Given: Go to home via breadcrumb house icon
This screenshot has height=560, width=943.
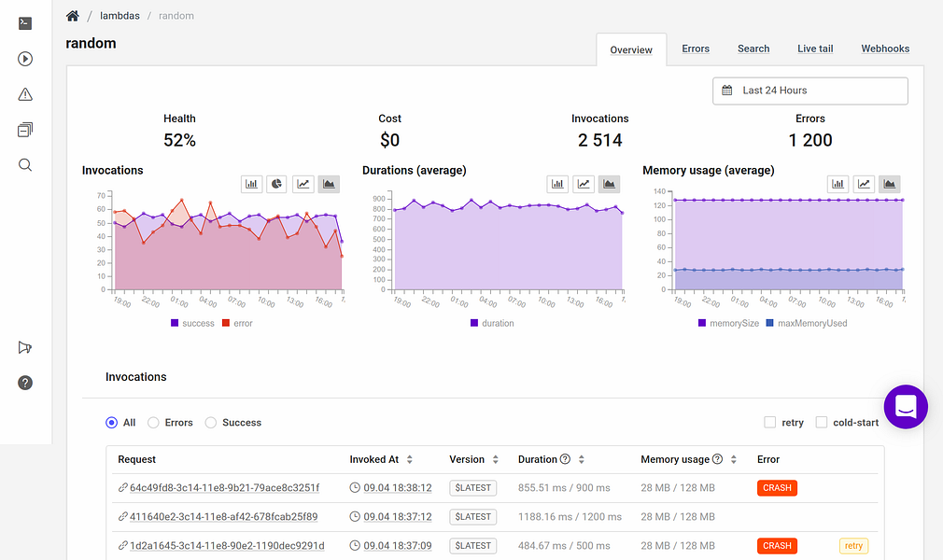Looking at the screenshot, I should [73, 16].
